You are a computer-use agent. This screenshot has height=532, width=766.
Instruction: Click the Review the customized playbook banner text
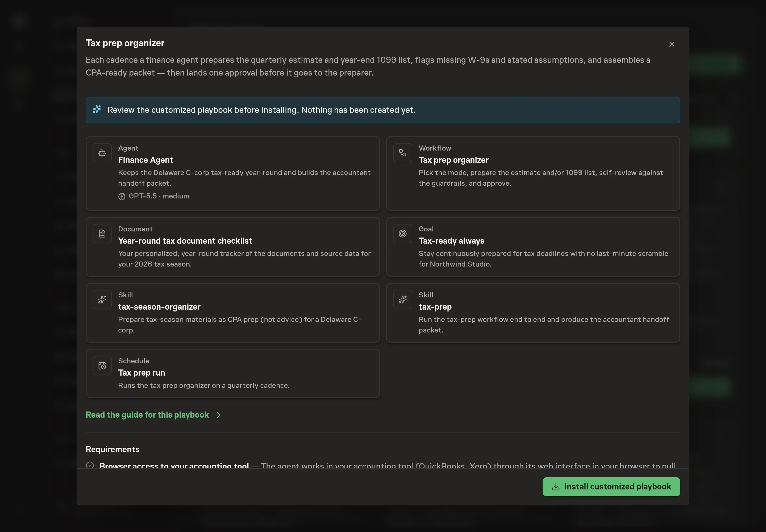pyautogui.click(x=261, y=110)
